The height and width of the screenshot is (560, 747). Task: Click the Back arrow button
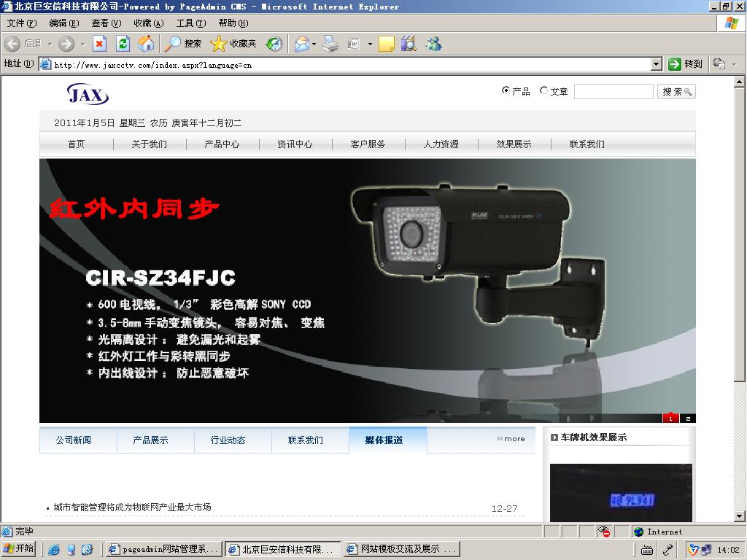coord(13,44)
